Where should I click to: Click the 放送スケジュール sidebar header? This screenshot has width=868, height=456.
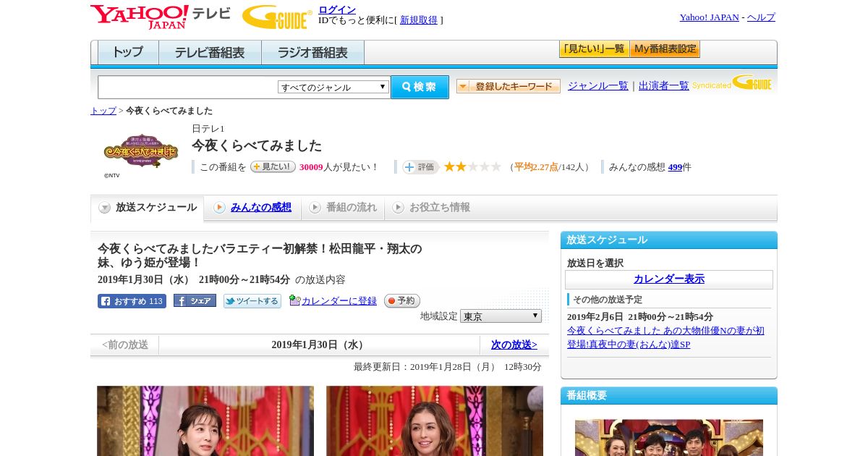669,240
